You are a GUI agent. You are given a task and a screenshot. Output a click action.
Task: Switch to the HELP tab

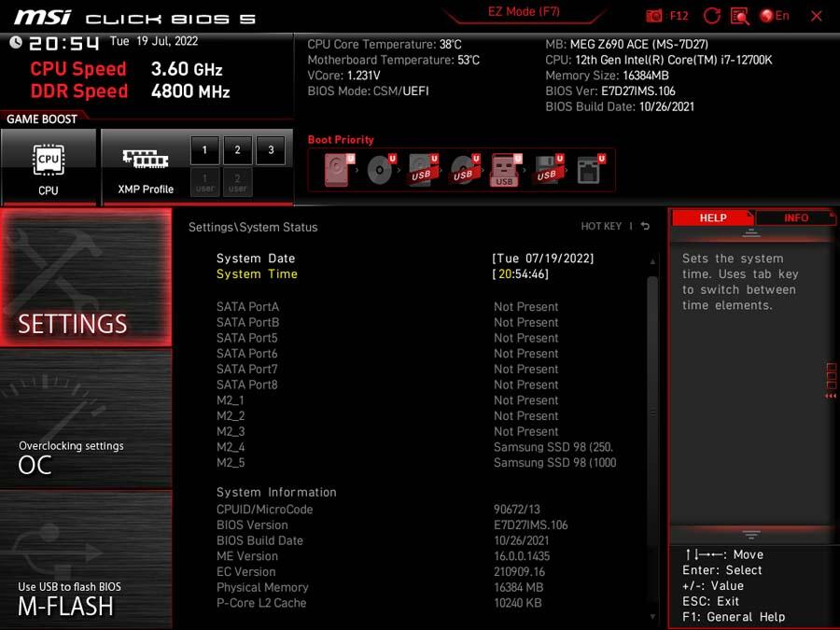click(x=712, y=217)
